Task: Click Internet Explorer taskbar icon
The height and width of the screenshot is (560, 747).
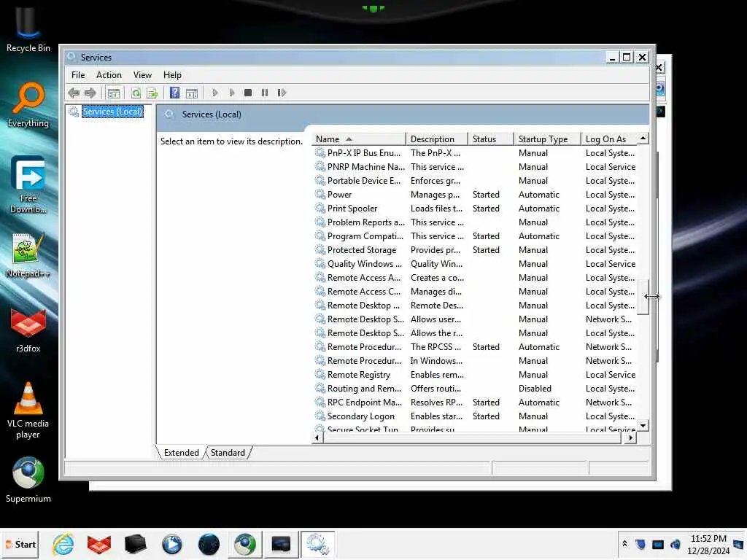Action: pos(63,544)
